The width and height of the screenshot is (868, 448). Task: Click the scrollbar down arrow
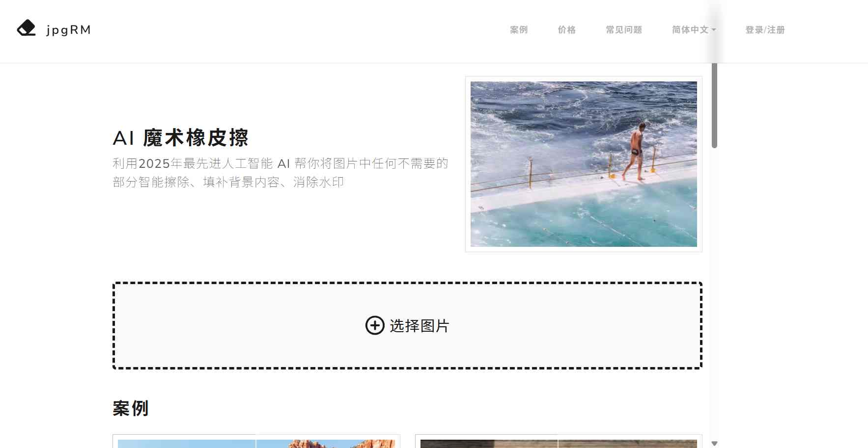[x=714, y=443]
